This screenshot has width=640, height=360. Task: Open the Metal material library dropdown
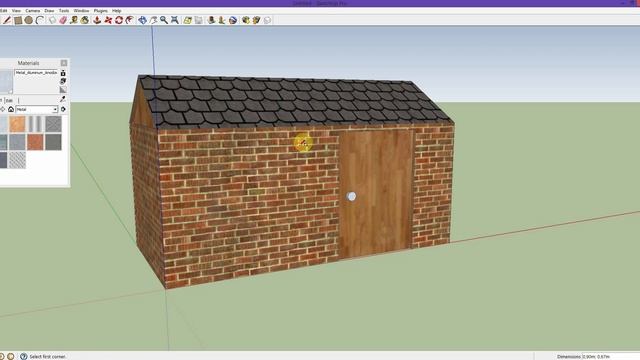(36, 109)
